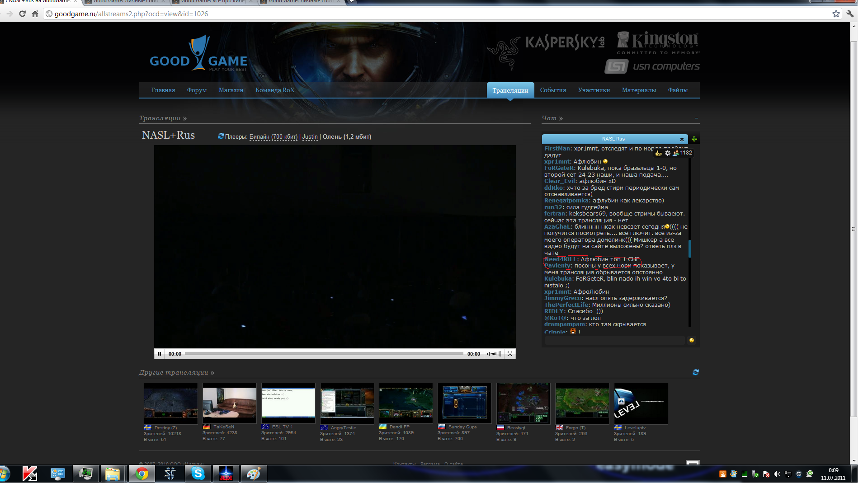868x488 pixels.
Task: Open Skype from the taskbar
Action: pos(198,474)
